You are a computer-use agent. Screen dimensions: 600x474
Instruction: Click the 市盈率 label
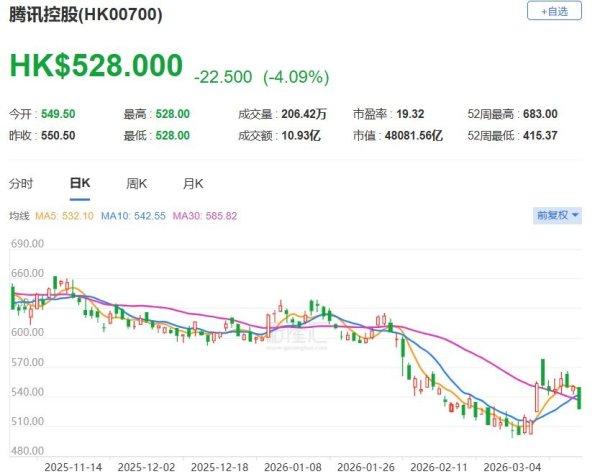[370, 114]
